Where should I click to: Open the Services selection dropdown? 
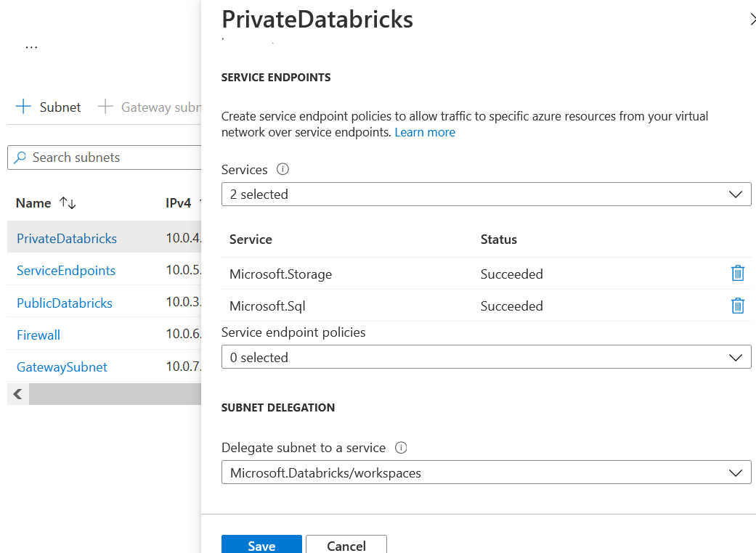[487, 194]
